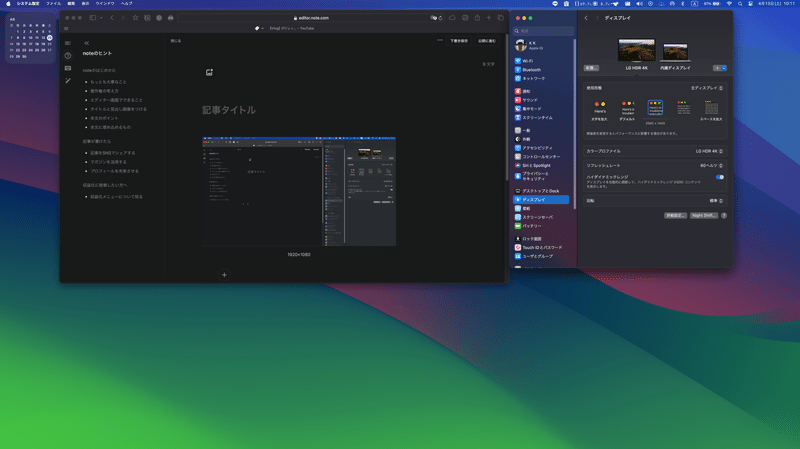Click the 詳細設定… button
This screenshot has height=449, width=800.
coord(675,215)
